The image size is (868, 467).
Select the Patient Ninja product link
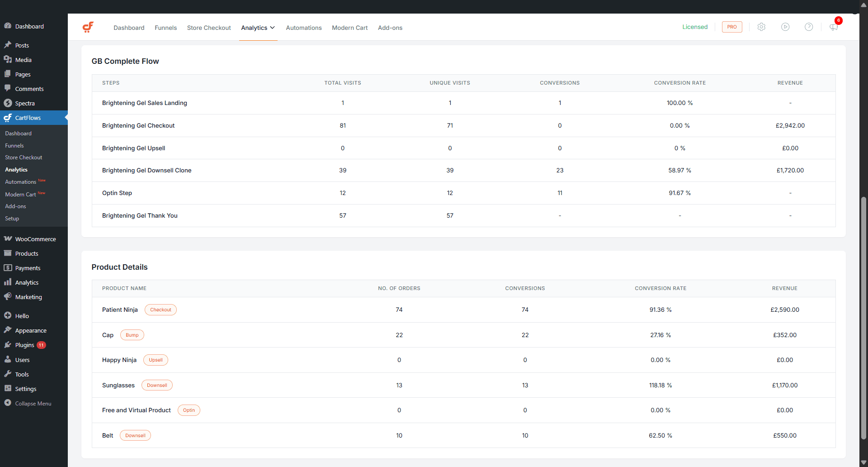point(119,310)
